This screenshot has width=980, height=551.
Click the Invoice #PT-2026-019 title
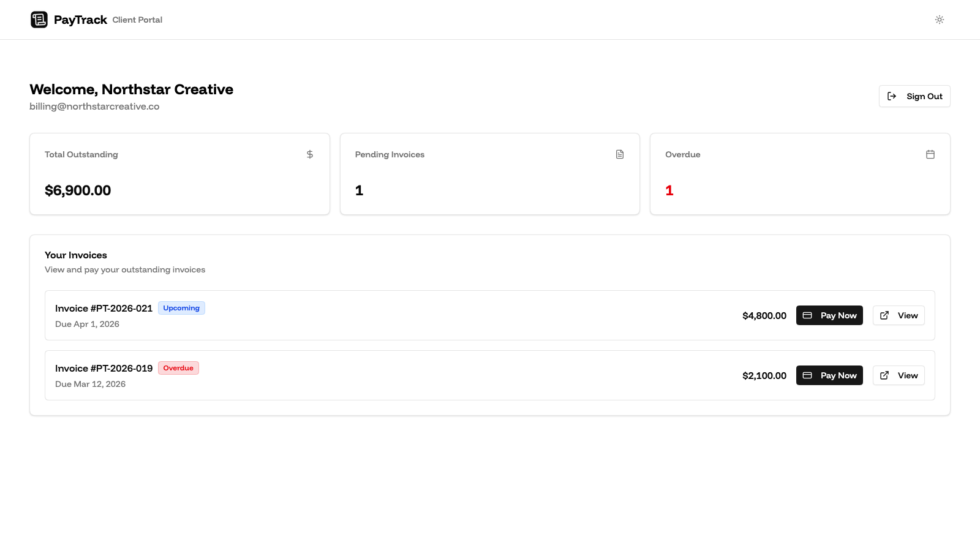[104, 368]
